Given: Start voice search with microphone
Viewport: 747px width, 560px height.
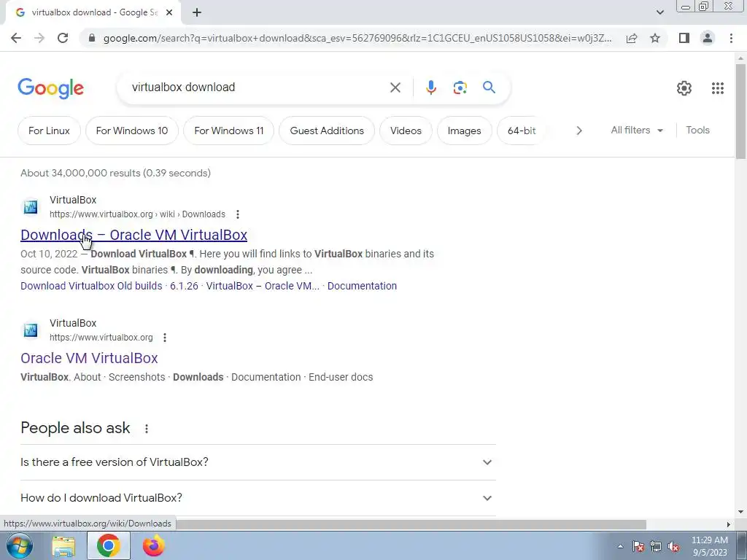Looking at the screenshot, I should point(430,87).
